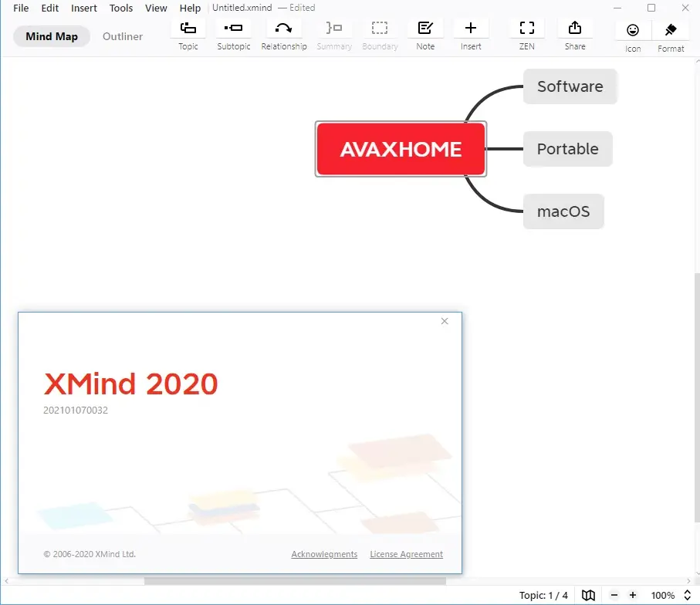This screenshot has width=700, height=605.
Task: Select the macOS topic node
Action: (x=563, y=211)
